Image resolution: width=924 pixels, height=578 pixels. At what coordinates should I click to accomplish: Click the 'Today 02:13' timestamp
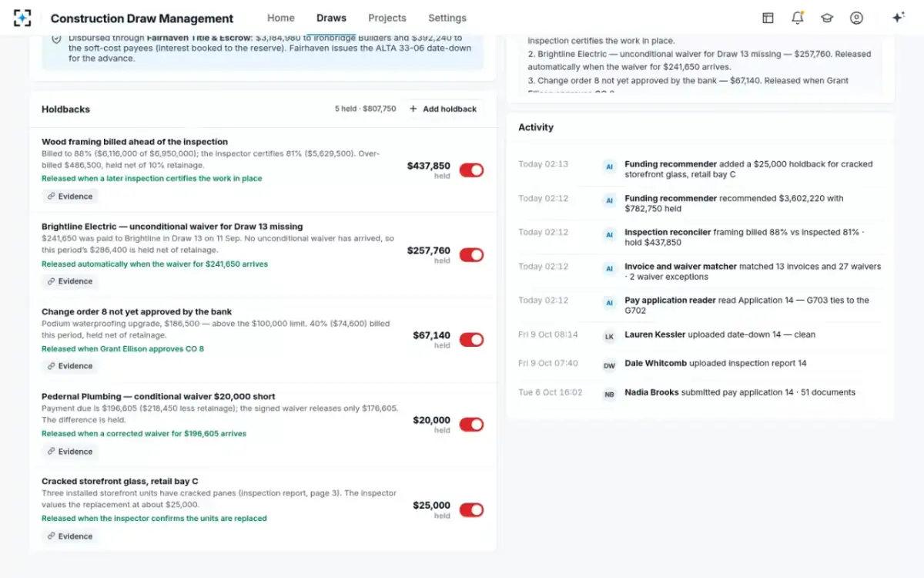[x=544, y=164]
